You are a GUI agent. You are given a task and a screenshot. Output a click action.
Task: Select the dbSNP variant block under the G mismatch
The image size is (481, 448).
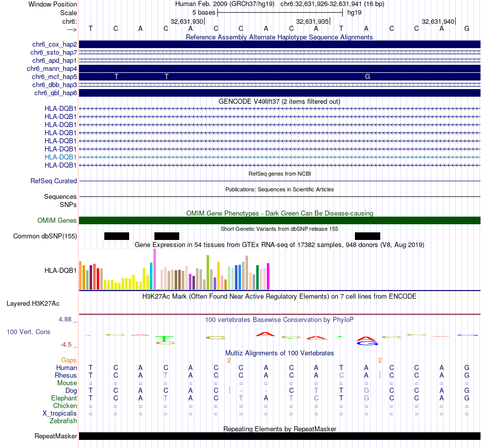pos(368,236)
